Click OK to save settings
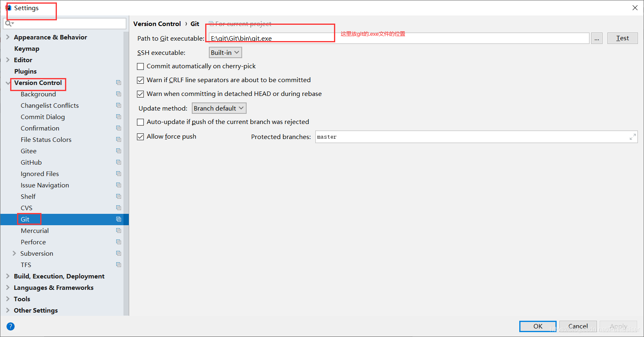 pyautogui.click(x=538, y=326)
